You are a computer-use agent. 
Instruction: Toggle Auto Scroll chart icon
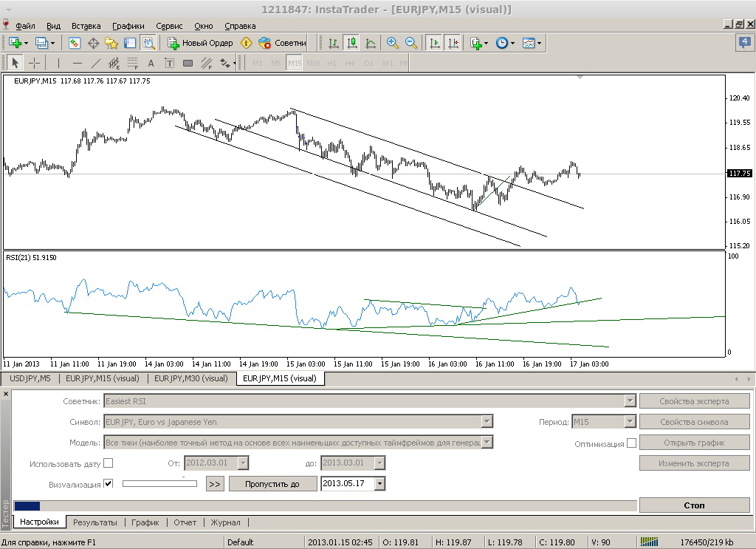tap(434, 43)
